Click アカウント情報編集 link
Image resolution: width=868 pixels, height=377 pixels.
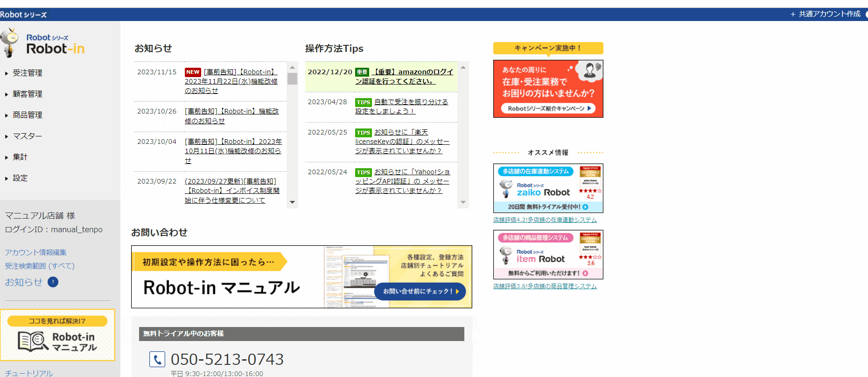tap(35, 252)
